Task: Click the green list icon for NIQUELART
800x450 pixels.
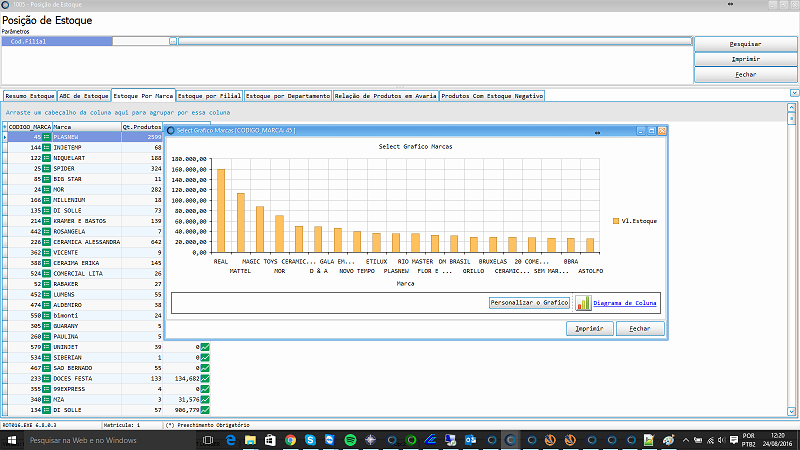Action: click(x=46, y=158)
